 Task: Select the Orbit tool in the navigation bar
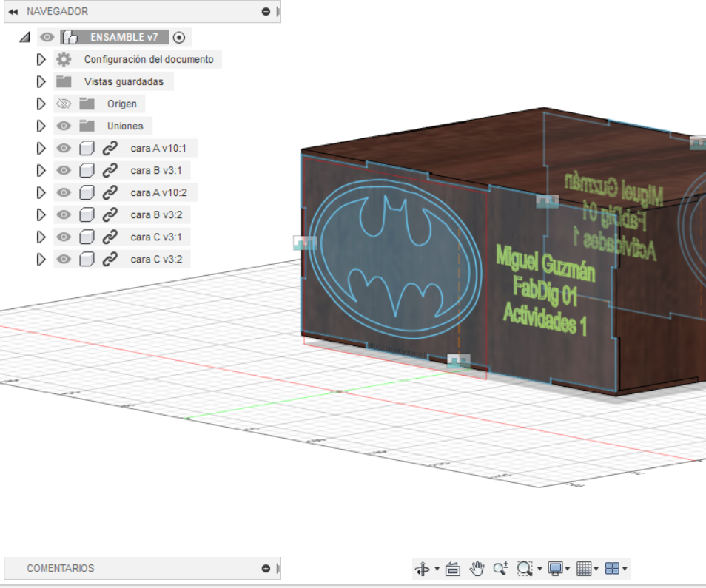(423, 569)
